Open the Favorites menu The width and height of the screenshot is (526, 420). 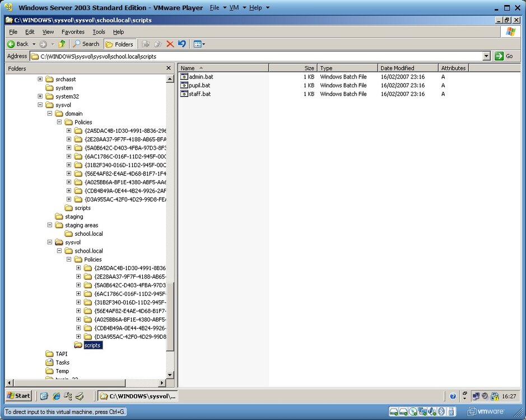point(73,32)
